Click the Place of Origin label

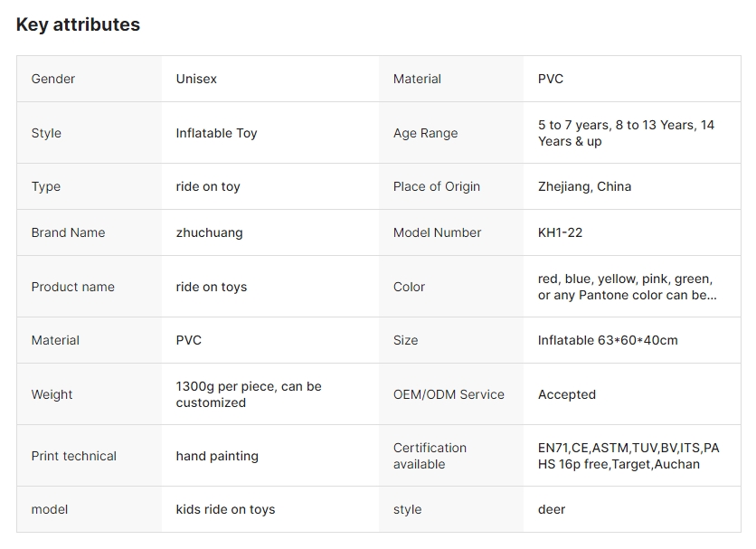tap(436, 186)
